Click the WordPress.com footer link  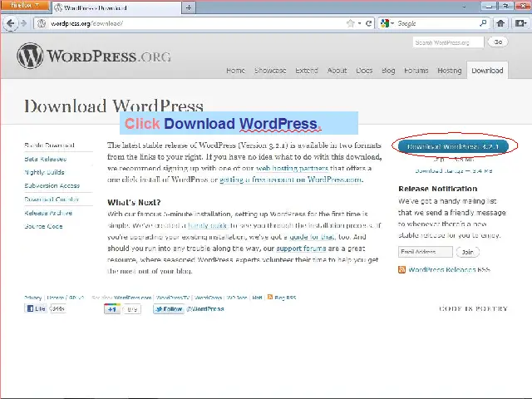(133, 298)
